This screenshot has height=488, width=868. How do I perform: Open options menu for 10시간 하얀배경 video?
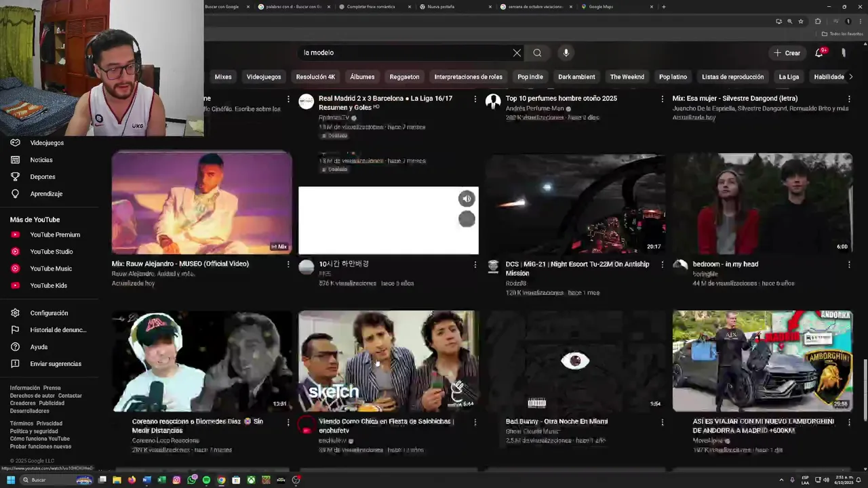pos(475,264)
